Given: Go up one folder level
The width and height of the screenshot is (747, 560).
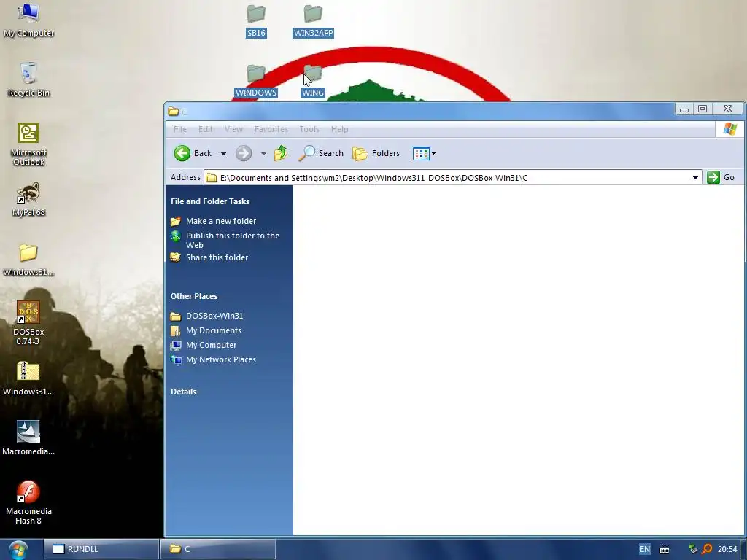Looking at the screenshot, I should 281,153.
